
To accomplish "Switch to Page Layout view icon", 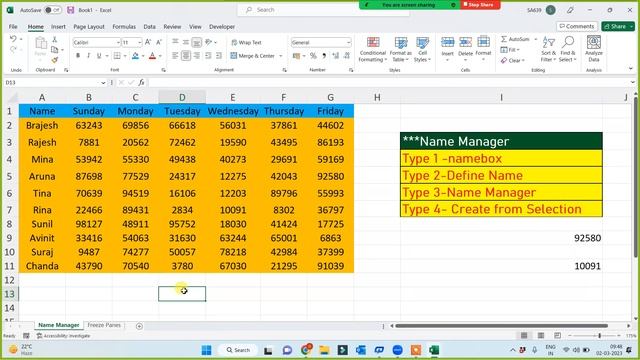I will [540, 336].
